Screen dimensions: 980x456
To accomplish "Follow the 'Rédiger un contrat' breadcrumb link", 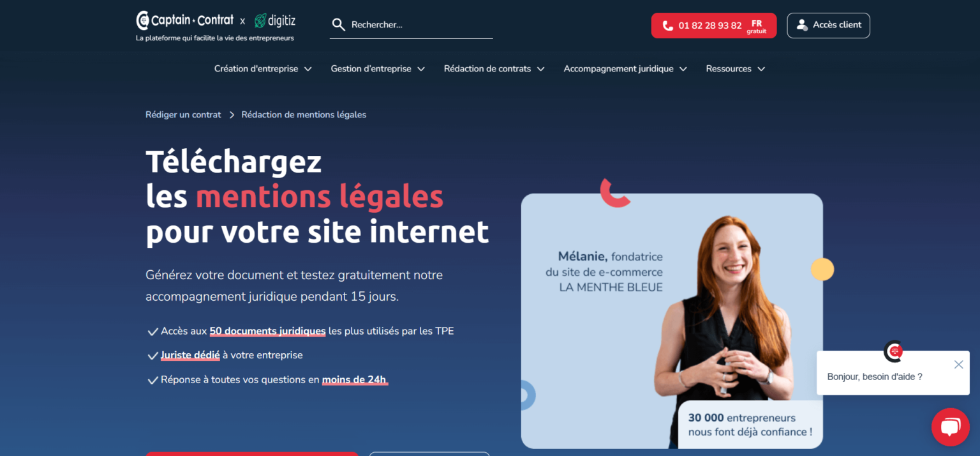I will click(x=183, y=115).
